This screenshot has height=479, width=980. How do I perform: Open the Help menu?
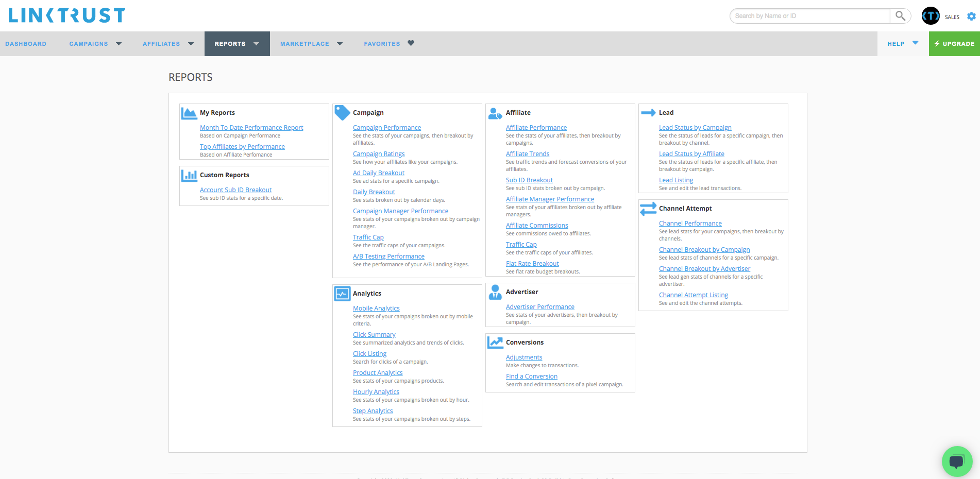(896, 44)
